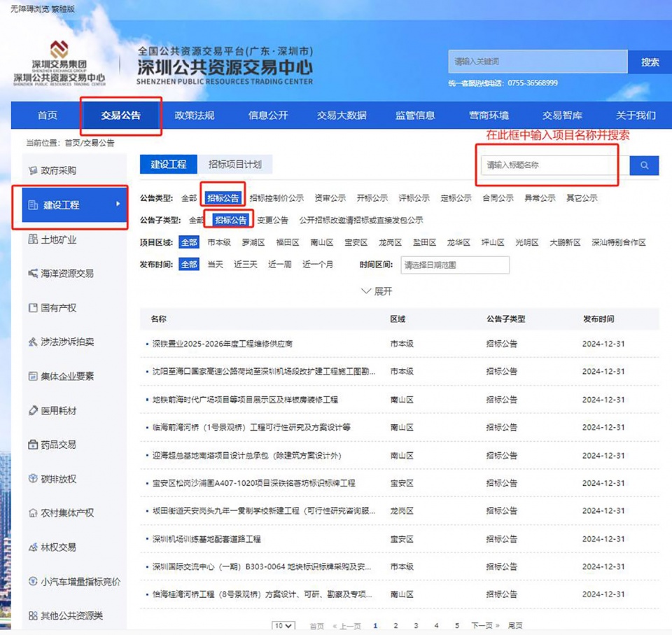Select 国有产权 in the sidebar
This screenshot has height=635, width=672.
(x=58, y=308)
